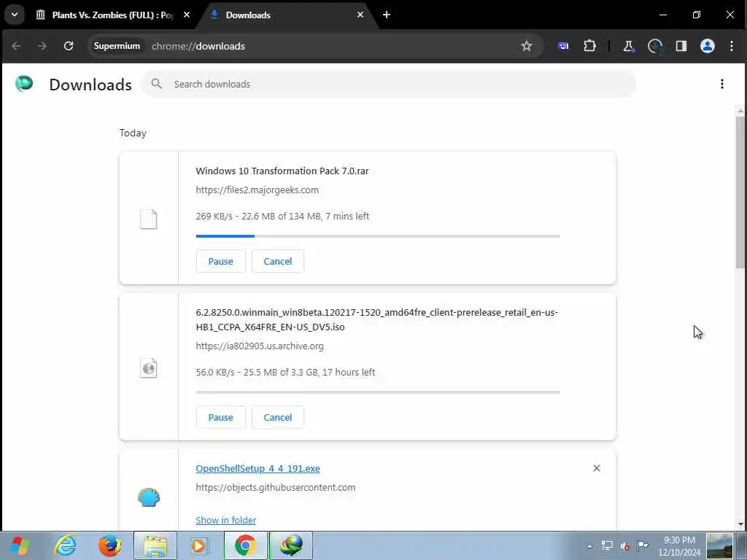This screenshot has width=747, height=560.
Task: Click https://ia802905.us.archive.org source URL
Action: point(260,346)
